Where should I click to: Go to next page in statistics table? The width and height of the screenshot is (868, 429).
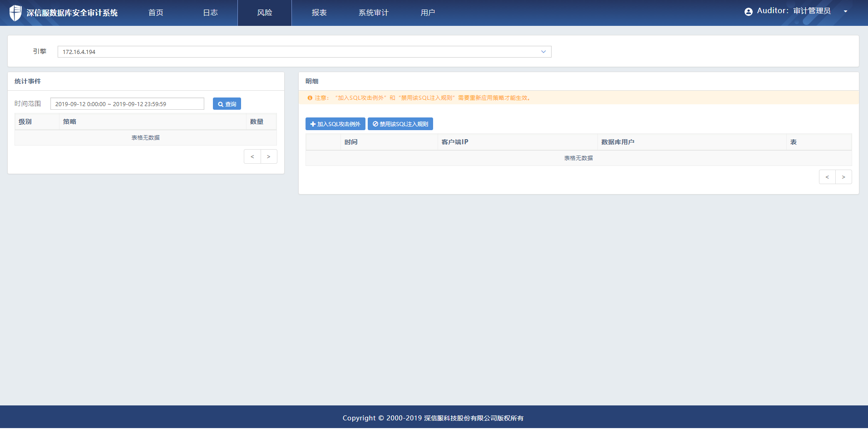click(269, 156)
